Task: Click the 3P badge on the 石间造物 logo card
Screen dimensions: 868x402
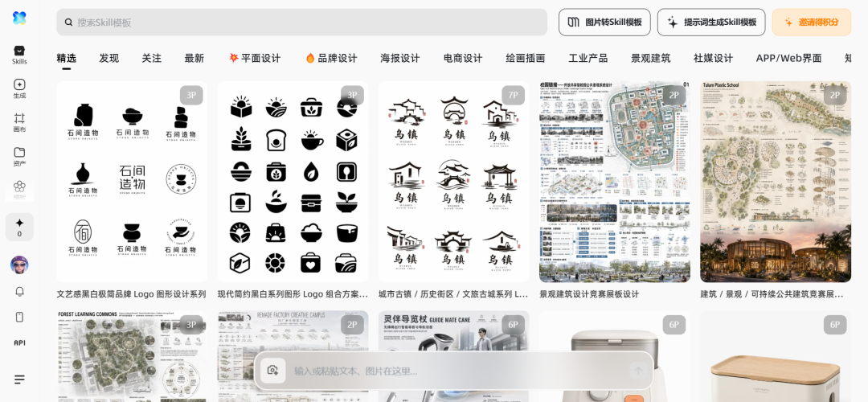Action: point(191,95)
